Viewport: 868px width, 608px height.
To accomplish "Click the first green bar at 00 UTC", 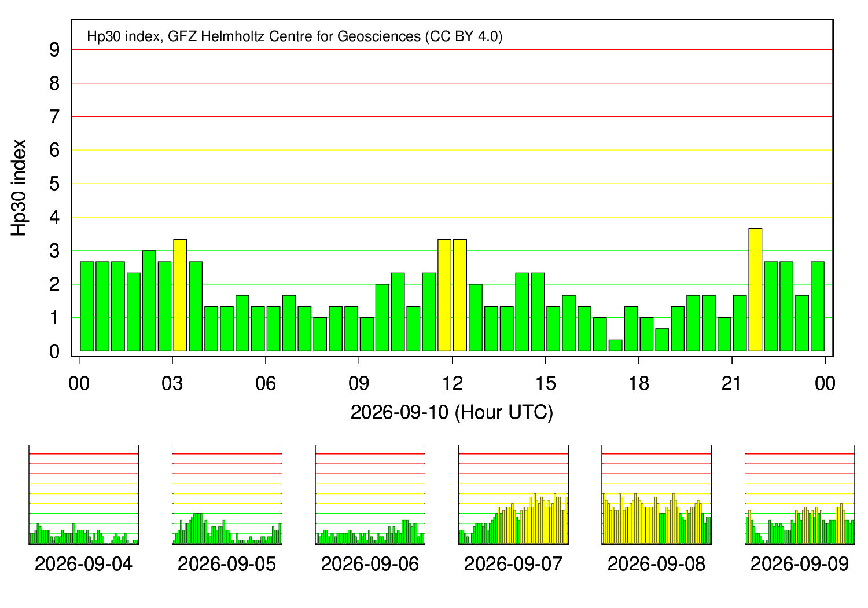I will (x=87, y=306).
